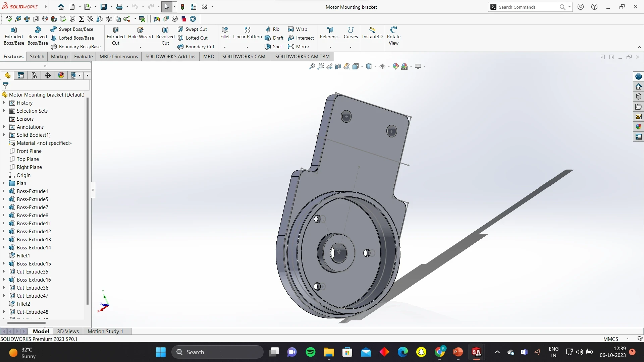
Task: Open the Appearances panel in task pane
Action: (x=638, y=127)
